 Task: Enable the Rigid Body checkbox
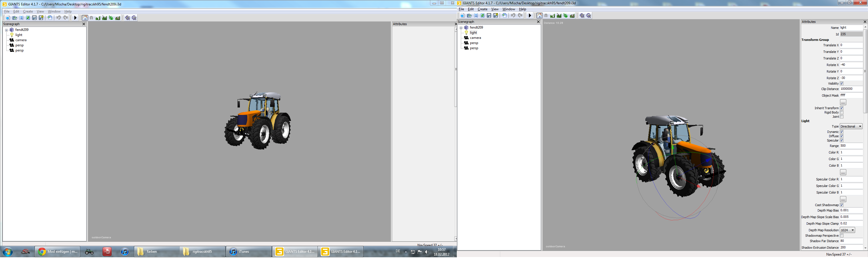coord(842,113)
